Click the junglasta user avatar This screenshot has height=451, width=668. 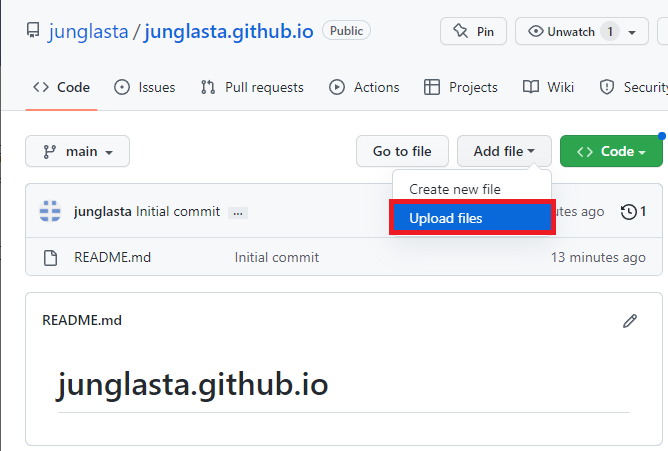coord(50,211)
